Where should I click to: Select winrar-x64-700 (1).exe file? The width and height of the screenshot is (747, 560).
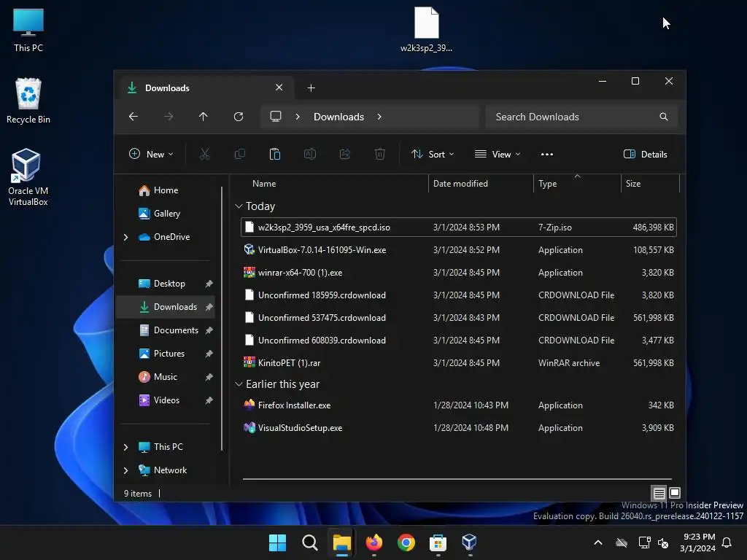point(459,273)
